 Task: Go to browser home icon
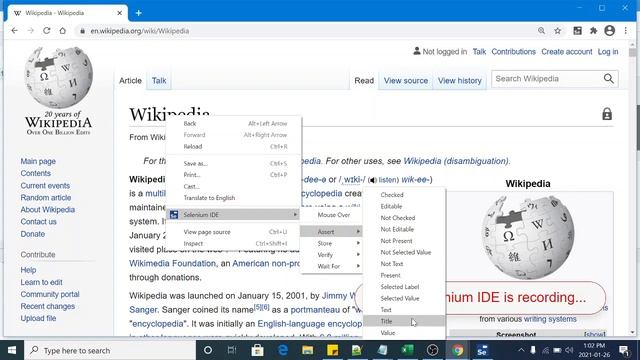(x=62, y=31)
